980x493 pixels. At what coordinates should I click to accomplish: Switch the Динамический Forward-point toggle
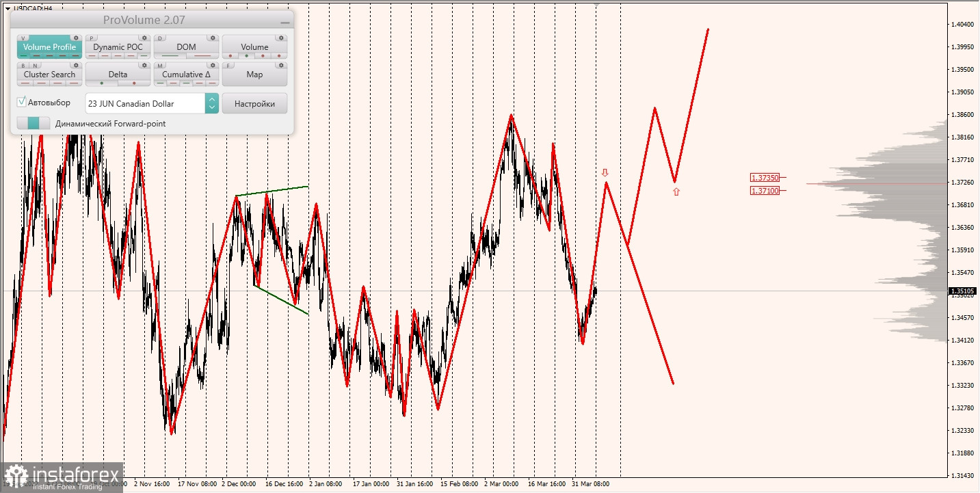pyautogui.click(x=34, y=123)
